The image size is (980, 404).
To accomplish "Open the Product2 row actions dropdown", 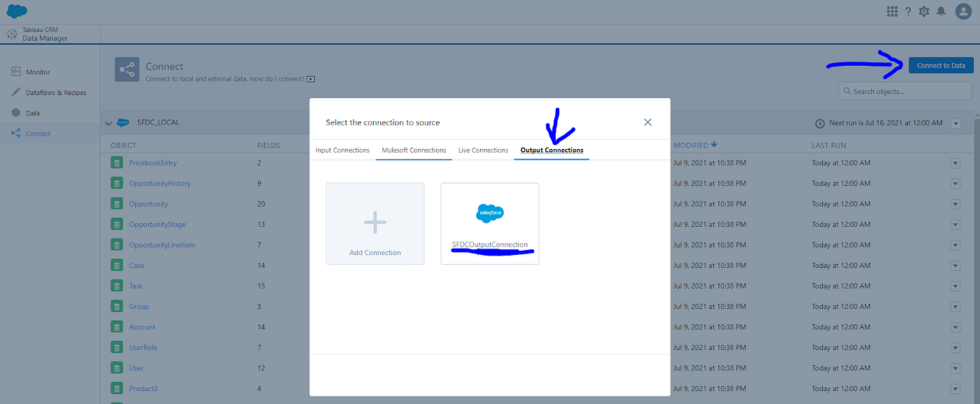I will click(955, 389).
